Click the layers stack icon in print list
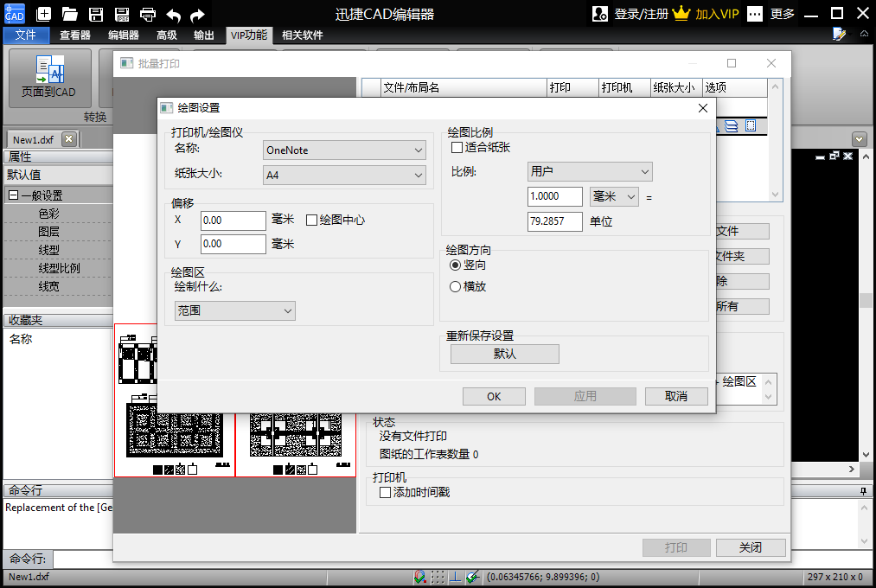The height and width of the screenshot is (588, 876). (732, 126)
